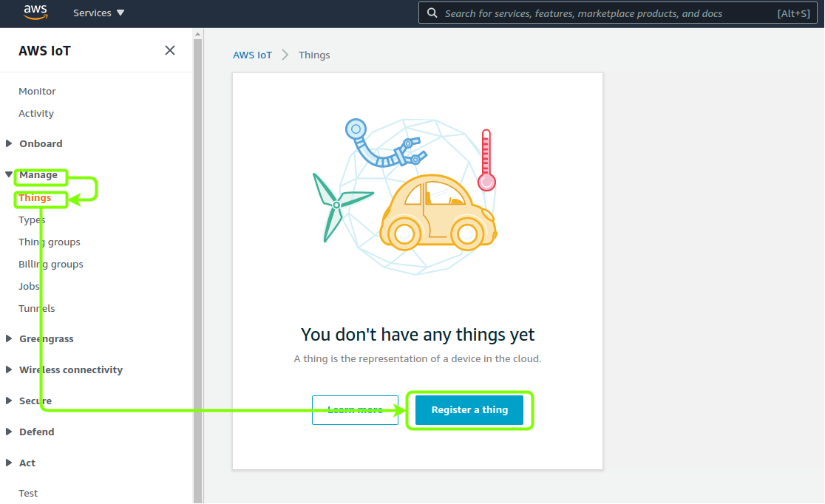This screenshot has width=825, height=504.
Task: Click the AWS logo icon
Action: coord(35,12)
